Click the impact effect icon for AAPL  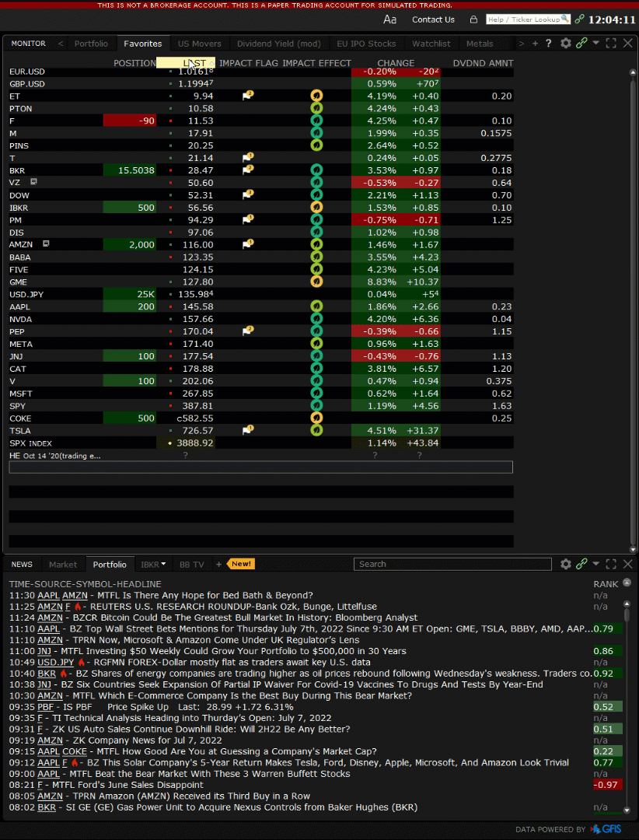tap(316, 306)
